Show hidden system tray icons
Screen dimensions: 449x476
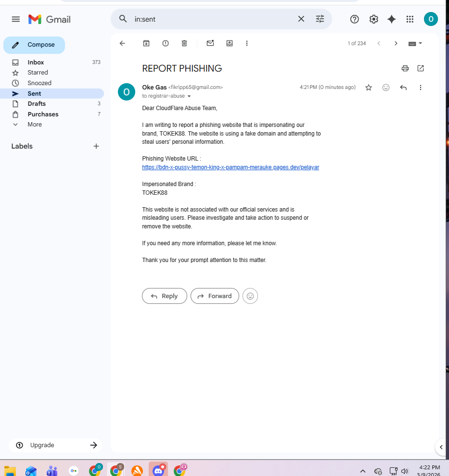pos(363,471)
